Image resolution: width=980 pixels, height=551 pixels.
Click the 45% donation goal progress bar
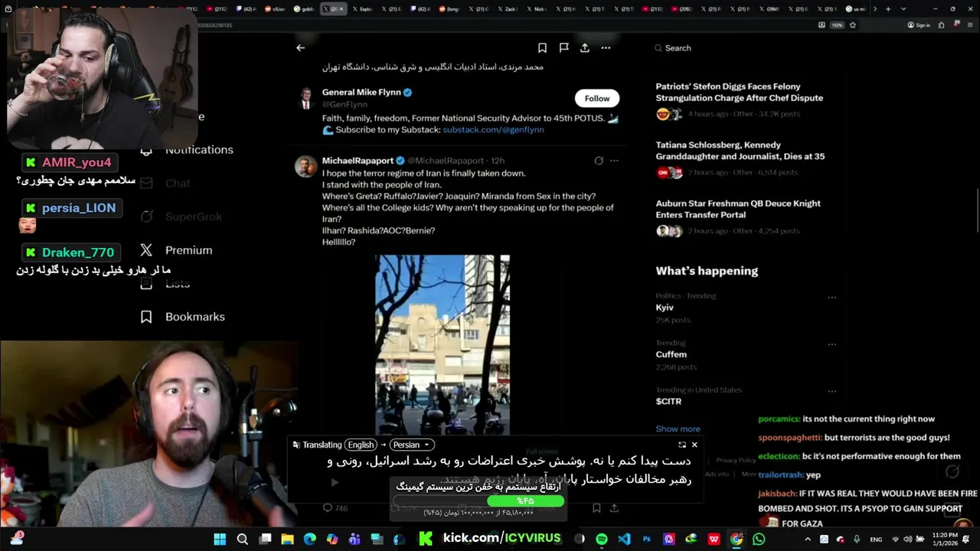479,501
